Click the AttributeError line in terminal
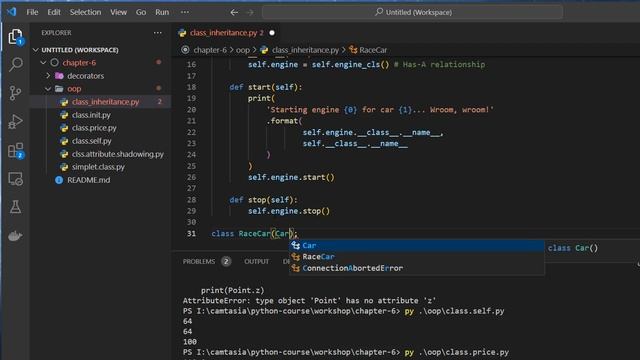 [309, 301]
